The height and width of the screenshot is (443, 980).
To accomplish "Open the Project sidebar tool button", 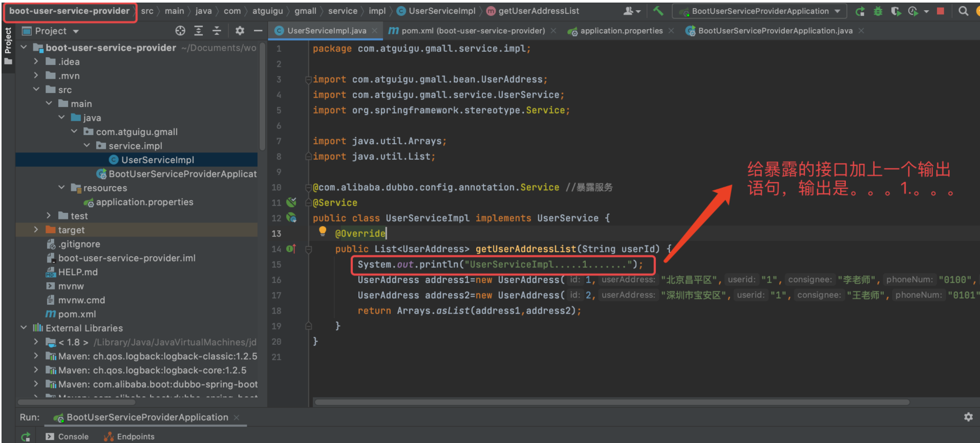I will (x=8, y=46).
